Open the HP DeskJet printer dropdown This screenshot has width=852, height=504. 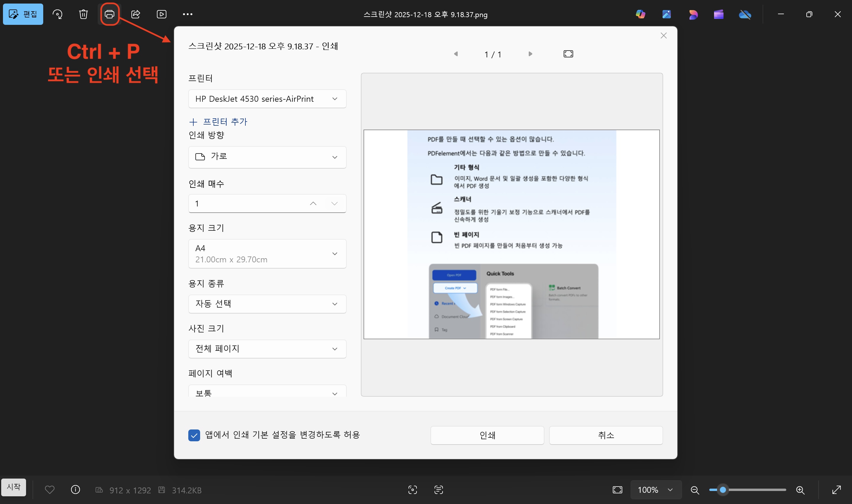[267, 99]
